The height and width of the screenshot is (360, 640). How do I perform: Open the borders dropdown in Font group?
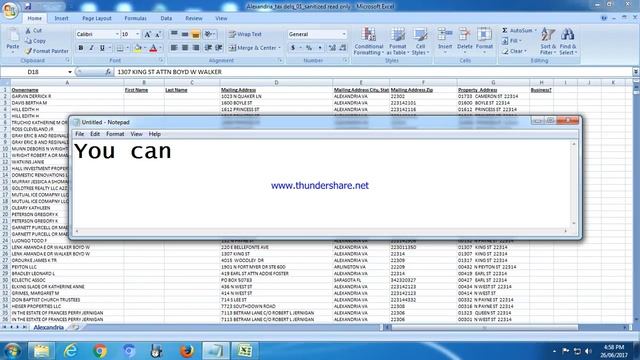point(127,48)
